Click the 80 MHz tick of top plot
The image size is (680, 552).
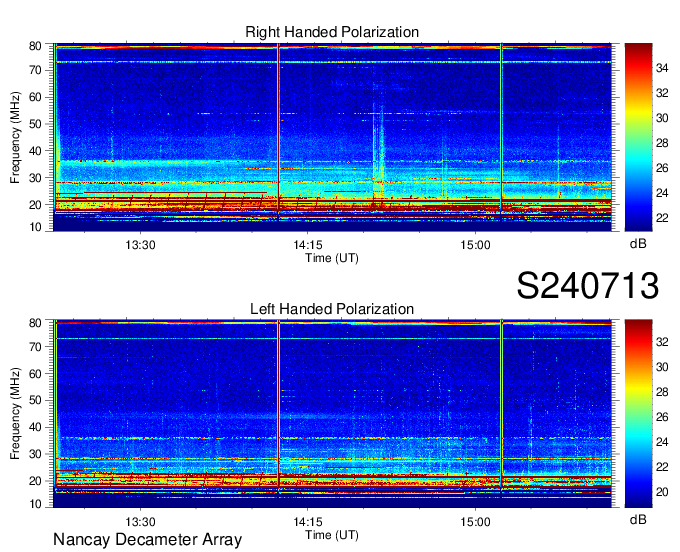point(35,46)
